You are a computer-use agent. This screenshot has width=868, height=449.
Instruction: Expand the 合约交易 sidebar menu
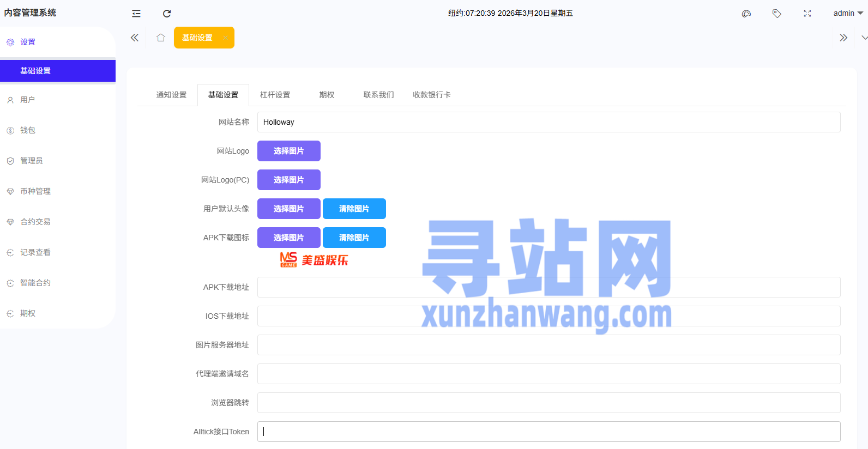(x=35, y=222)
